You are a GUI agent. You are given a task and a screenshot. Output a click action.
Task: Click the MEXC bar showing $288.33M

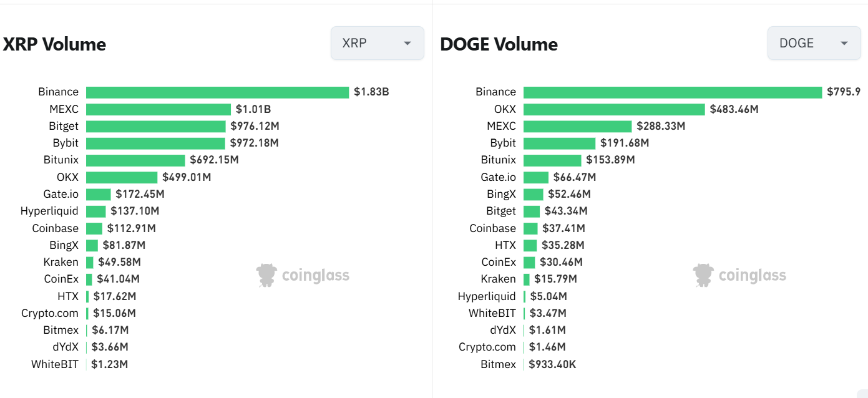pos(577,126)
